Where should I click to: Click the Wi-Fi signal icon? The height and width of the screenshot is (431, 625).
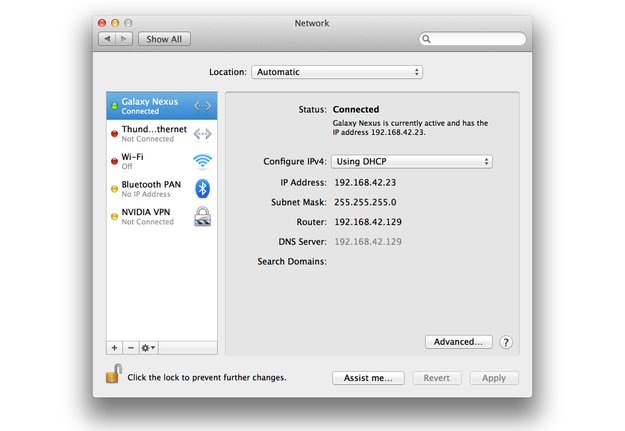202,161
